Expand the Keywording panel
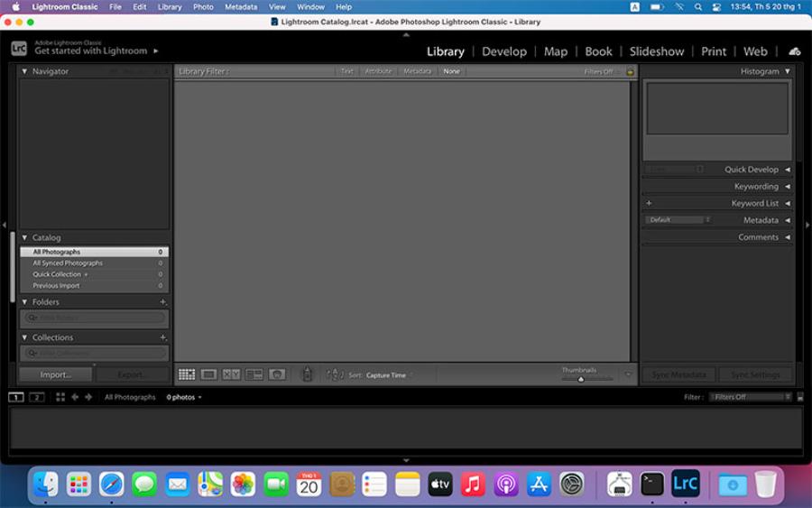Image resolution: width=812 pixels, height=508 pixels. pos(787,187)
